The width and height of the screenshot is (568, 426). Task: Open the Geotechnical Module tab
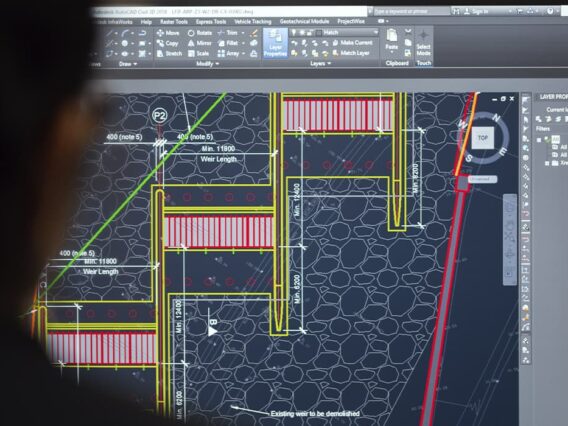pos(304,21)
